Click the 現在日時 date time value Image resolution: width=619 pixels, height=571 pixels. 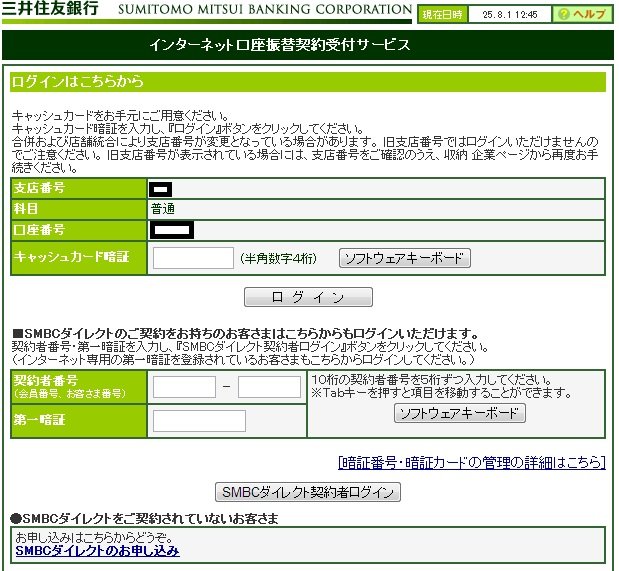(510, 15)
